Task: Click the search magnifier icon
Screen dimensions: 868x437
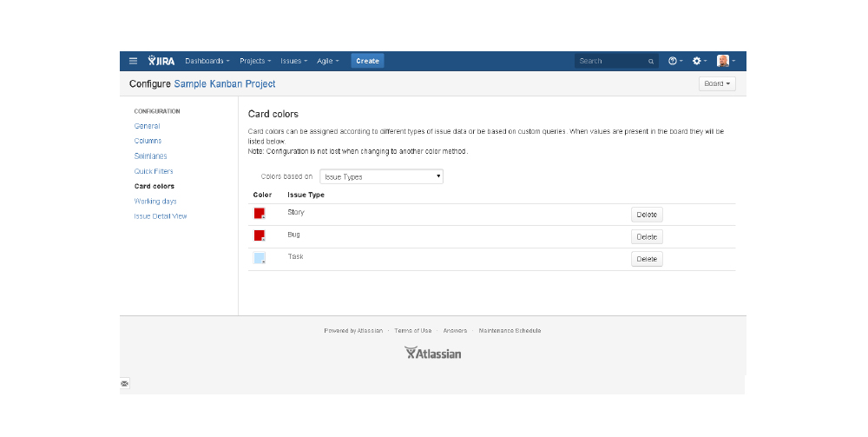Action: coord(651,62)
